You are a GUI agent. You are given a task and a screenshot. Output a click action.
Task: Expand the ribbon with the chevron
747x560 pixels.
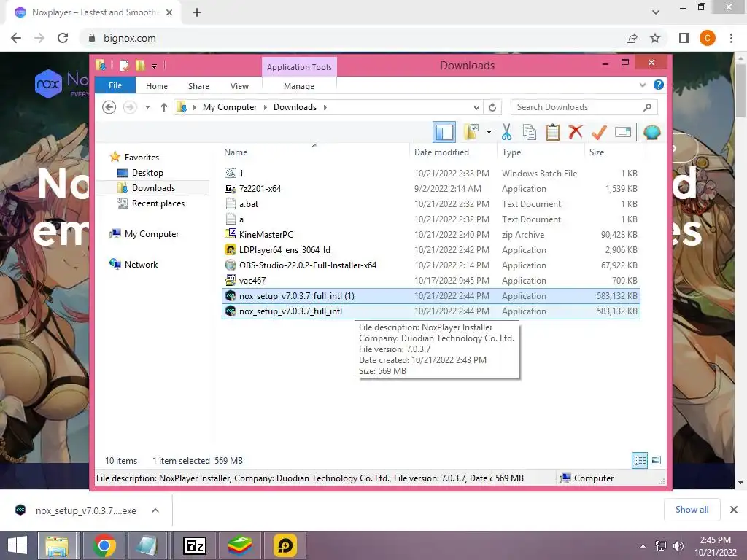[x=642, y=85]
